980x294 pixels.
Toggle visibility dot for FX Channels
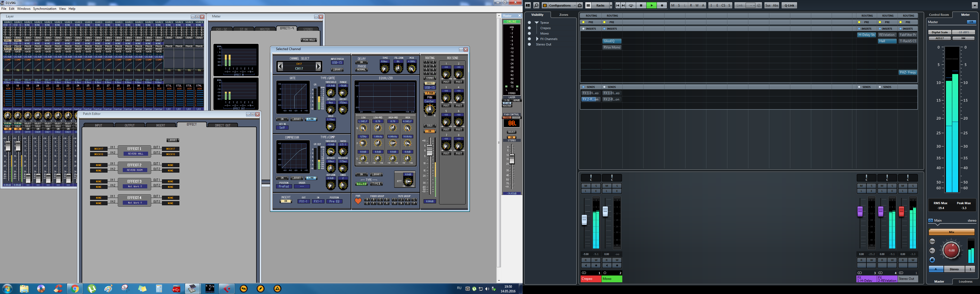529,39
